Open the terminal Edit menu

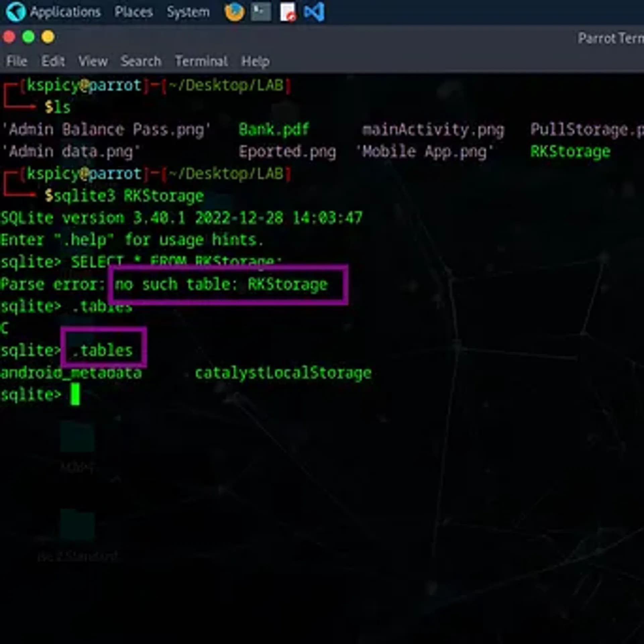tap(53, 61)
